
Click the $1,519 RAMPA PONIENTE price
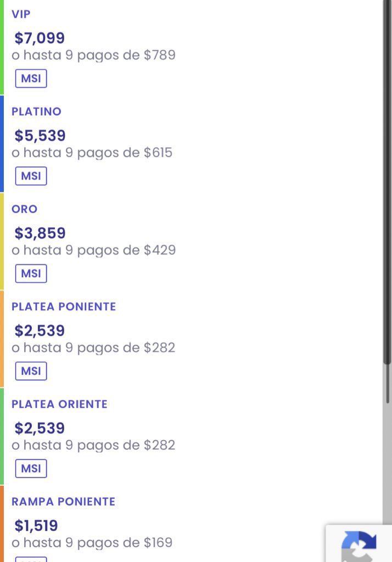tap(36, 525)
